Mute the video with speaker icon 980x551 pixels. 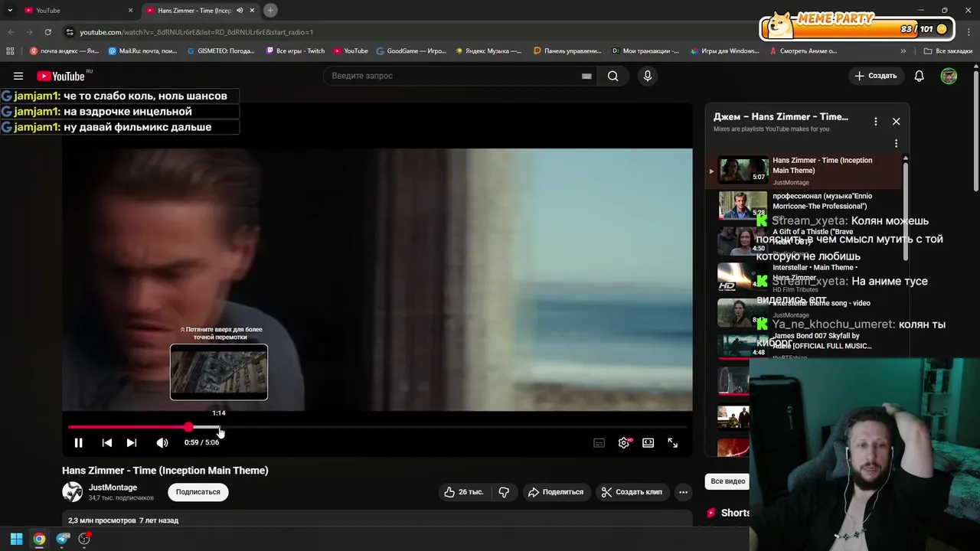[x=162, y=442]
